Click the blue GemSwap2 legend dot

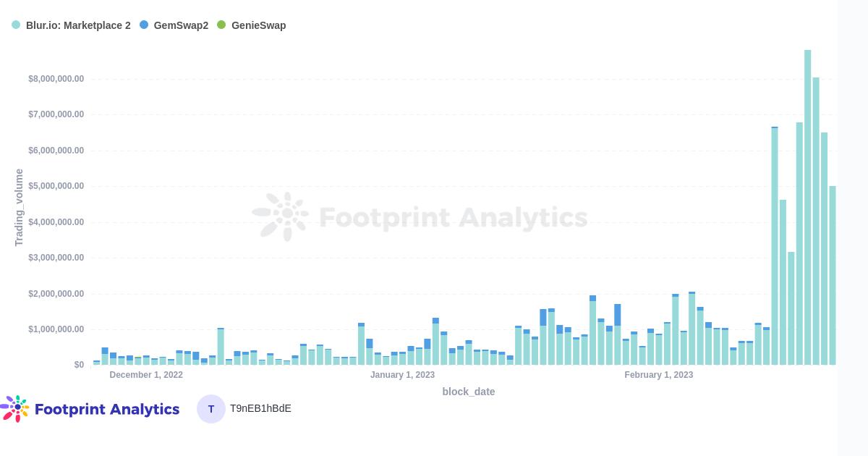[x=144, y=25]
